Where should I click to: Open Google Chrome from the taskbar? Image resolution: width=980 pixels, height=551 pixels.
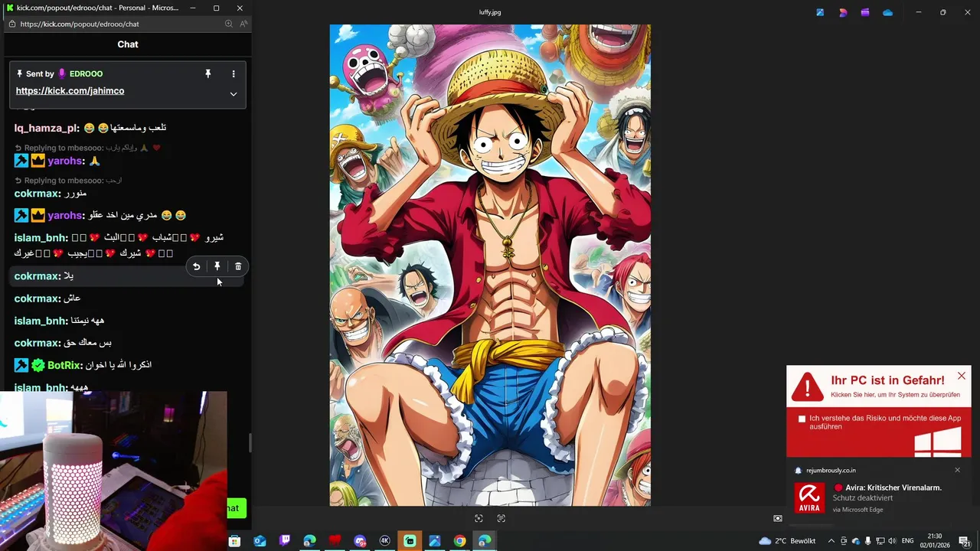(x=459, y=541)
